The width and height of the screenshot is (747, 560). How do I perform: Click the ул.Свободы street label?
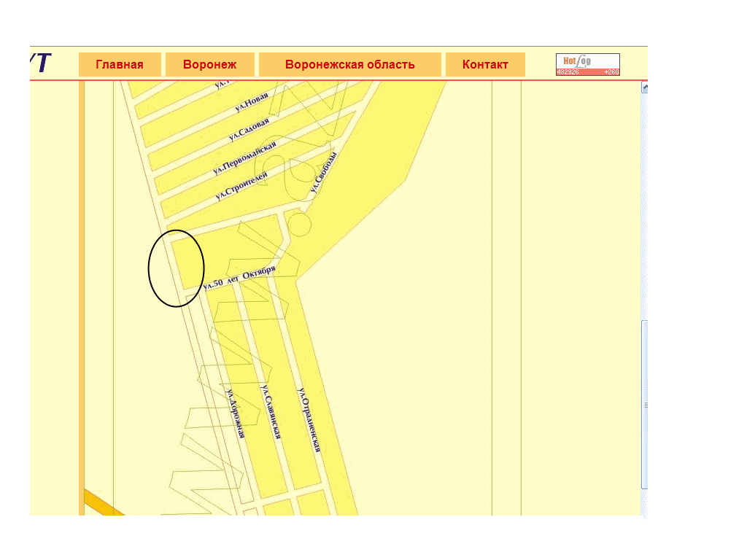click(x=323, y=175)
